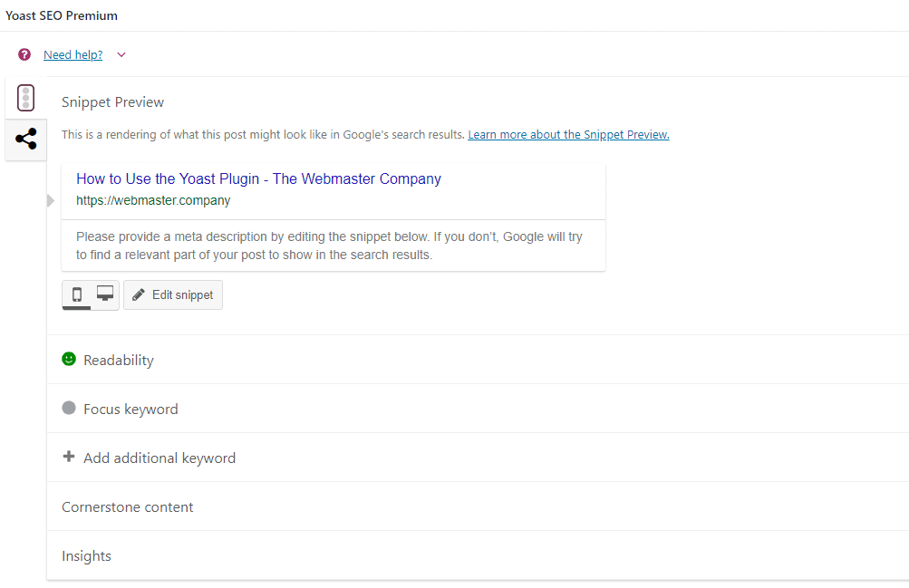Switch snippet preview to mobile view
The height and width of the screenshot is (588, 909).
coord(76,294)
